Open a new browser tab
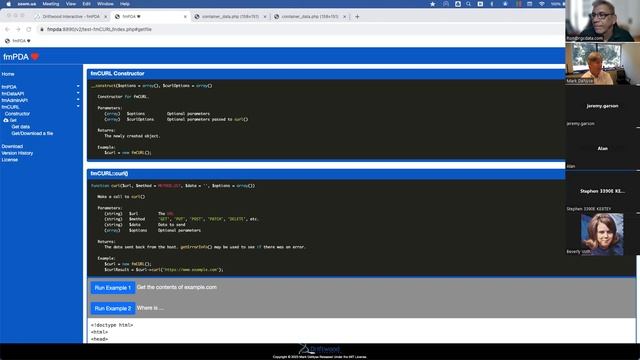Screen dimensions: 640x360 tap(357, 17)
